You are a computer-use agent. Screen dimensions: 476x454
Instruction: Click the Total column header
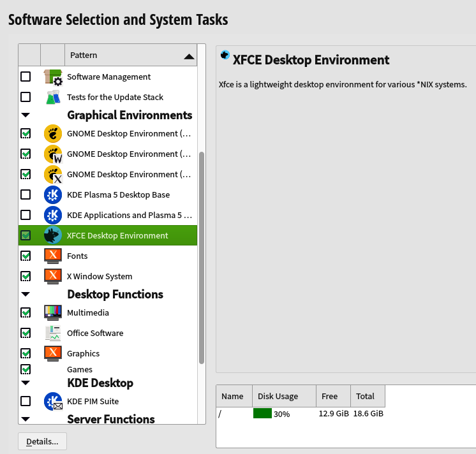[x=368, y=396]
